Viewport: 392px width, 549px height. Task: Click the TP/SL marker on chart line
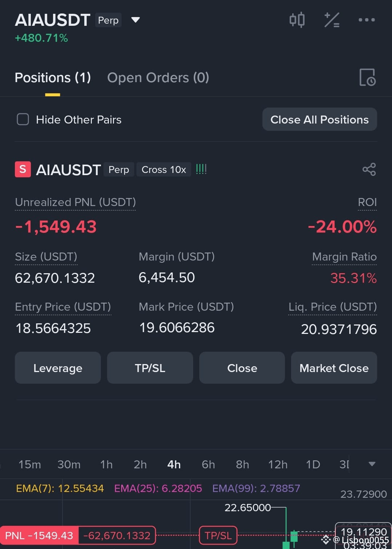tap(218, 535)
